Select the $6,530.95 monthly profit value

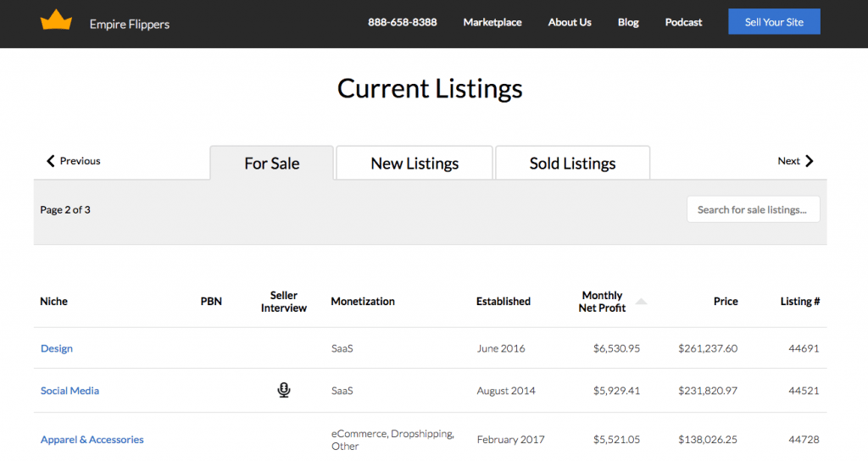click(x=616, y=348)
